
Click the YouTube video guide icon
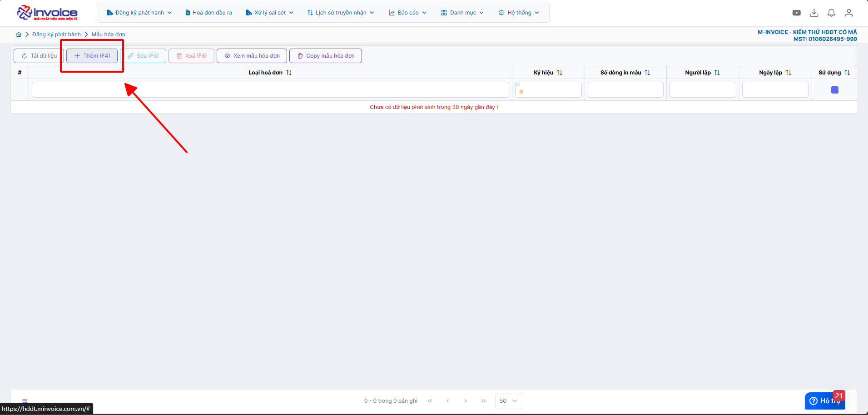point(796,13)
